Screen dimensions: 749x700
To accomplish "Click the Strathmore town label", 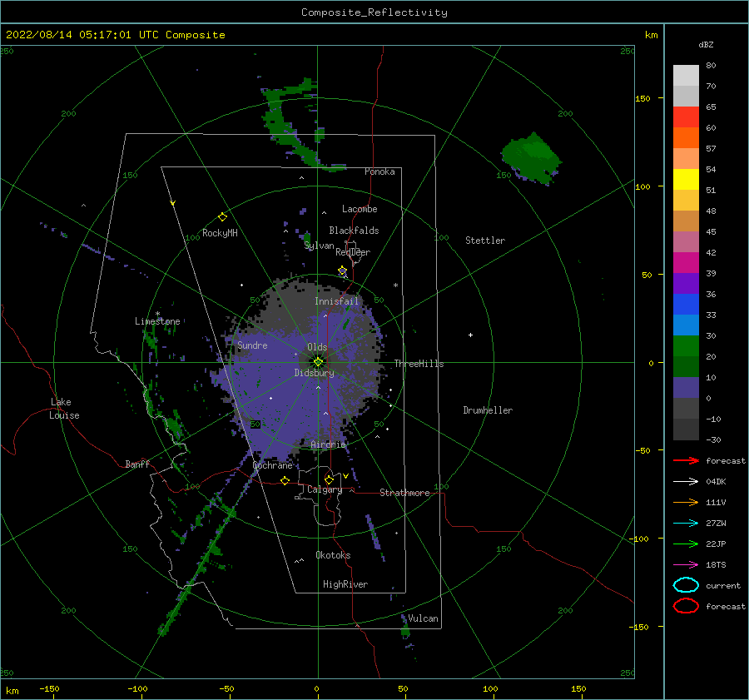I will [x=404, y=493].
